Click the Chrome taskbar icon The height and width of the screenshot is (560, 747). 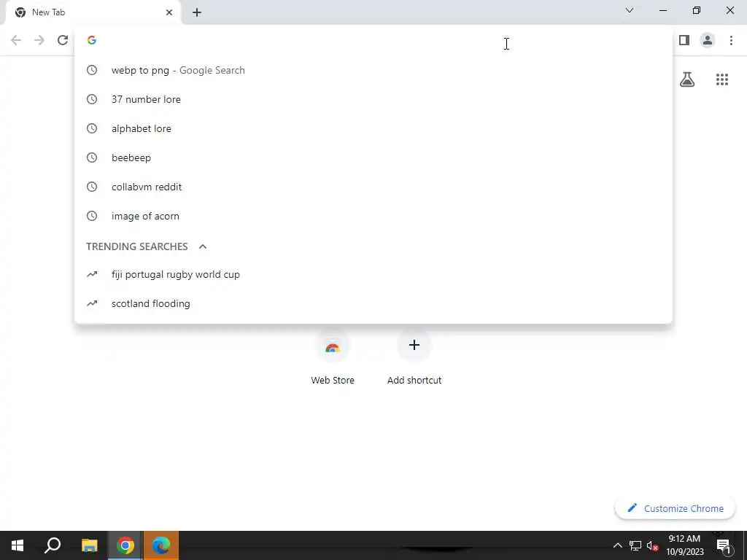[125, 545]
